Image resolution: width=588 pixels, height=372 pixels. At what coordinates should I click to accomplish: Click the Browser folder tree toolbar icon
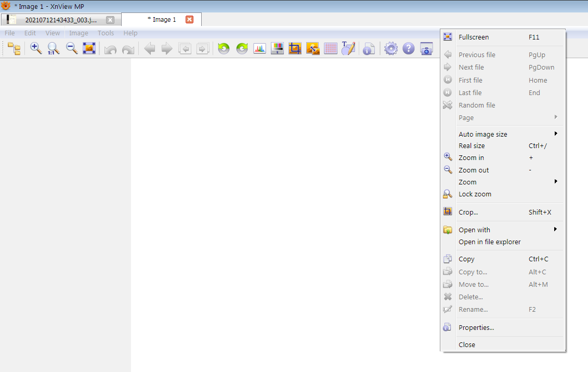(15, 49)
